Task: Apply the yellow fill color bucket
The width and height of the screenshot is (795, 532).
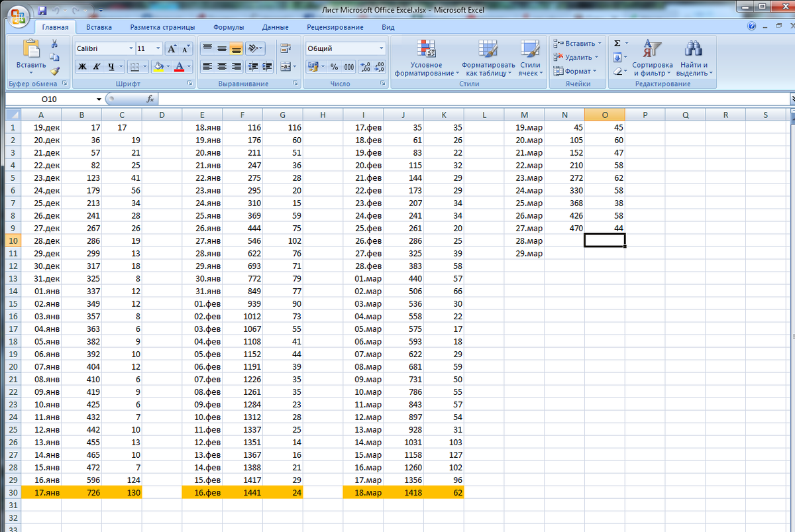Action: coord(158,66)
